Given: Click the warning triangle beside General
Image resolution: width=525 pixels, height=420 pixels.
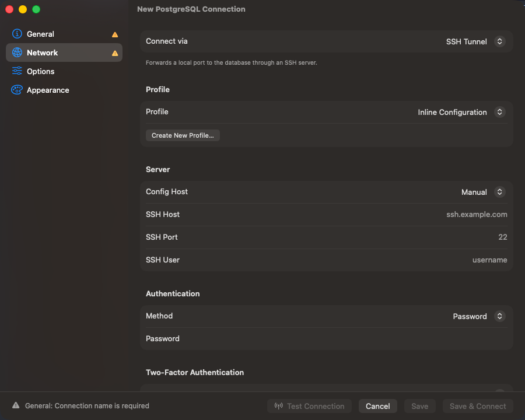Looking at the screenshot, I should point(115,34).
